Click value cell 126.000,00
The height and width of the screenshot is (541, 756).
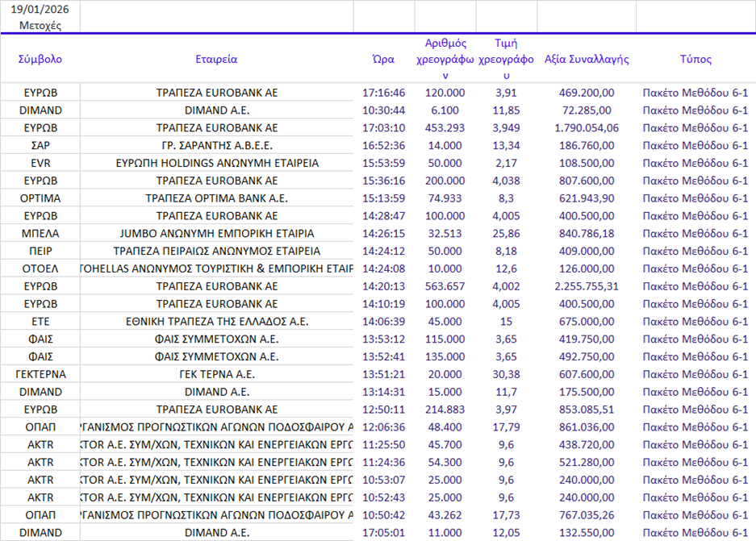(x=587, y=268)
